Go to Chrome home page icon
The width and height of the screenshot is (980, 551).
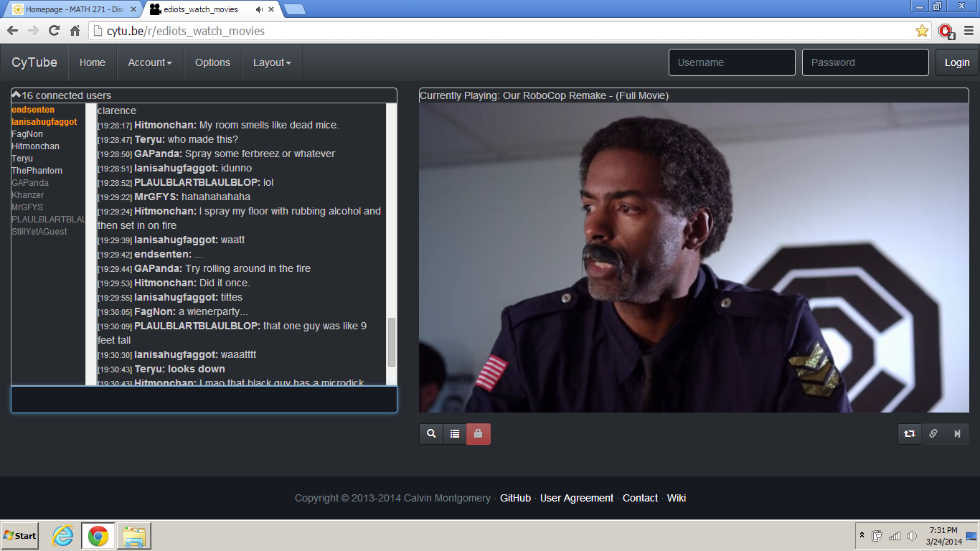75,31
